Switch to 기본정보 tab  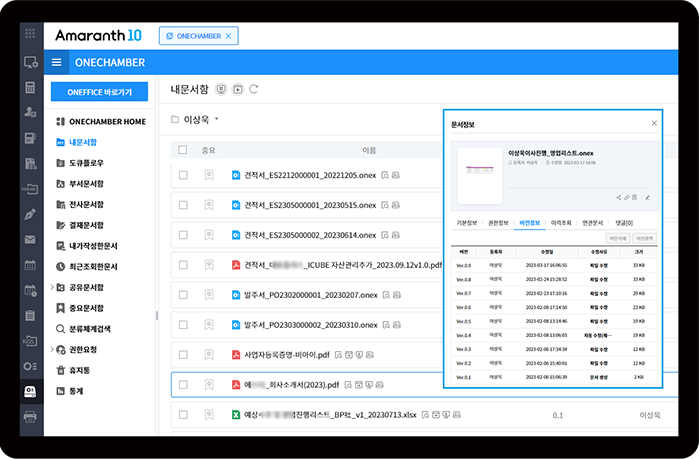coord(467,223)
